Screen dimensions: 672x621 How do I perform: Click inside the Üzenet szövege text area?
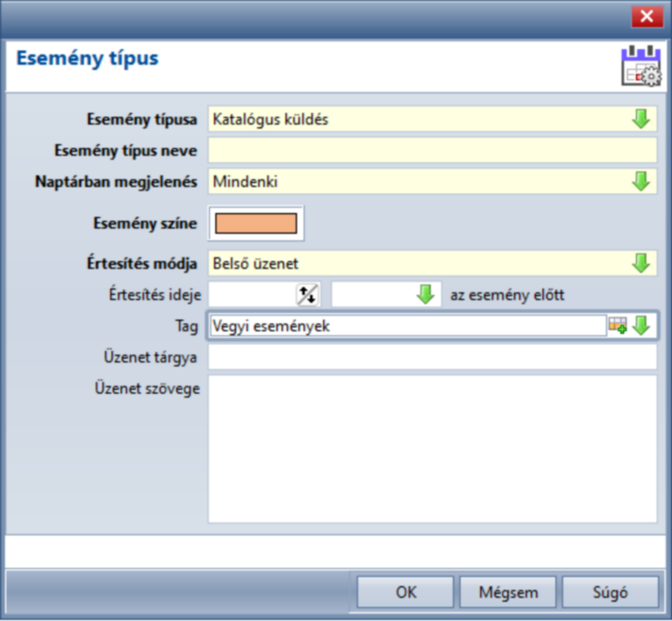(x=433, y=449)
